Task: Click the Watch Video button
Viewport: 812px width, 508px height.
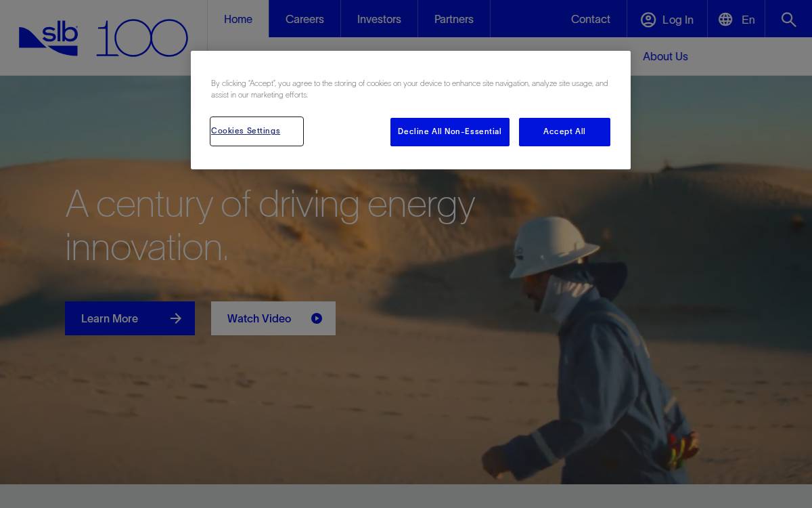Action: (x=273, y=318)
